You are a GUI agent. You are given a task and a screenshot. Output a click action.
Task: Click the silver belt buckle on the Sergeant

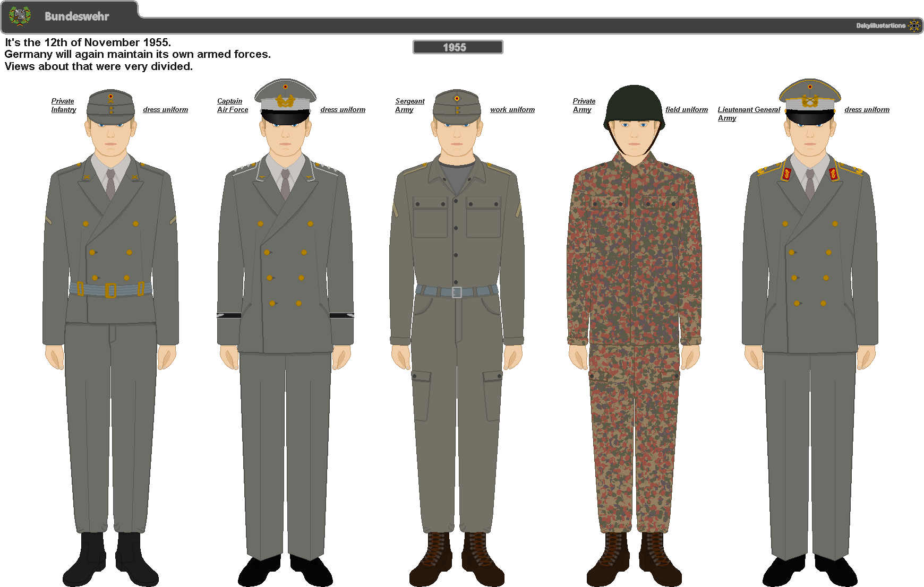click(457, 292)
